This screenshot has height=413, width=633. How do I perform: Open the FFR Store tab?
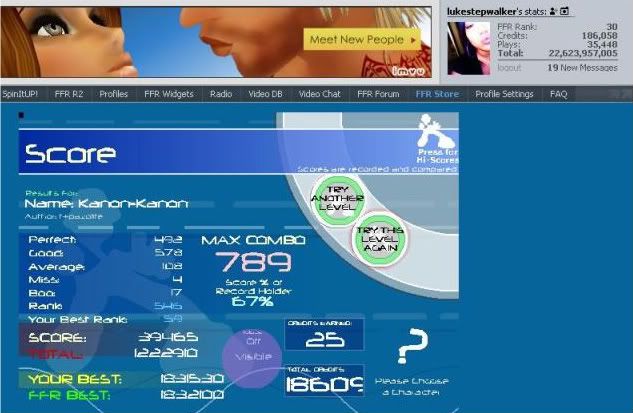coord(437,94)
